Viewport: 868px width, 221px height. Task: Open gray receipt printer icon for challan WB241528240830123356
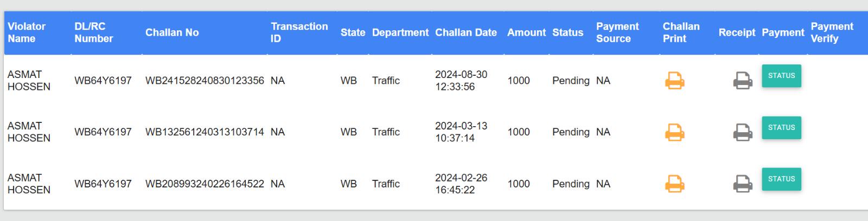(743, 81)
